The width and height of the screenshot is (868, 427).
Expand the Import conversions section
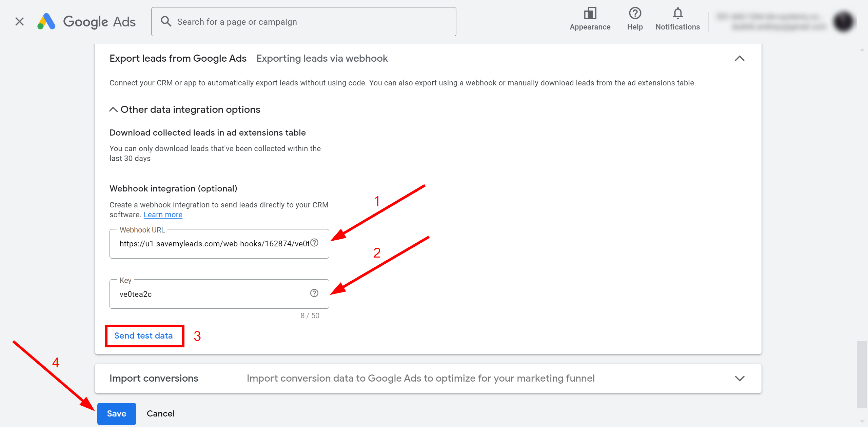click(739, 379)
